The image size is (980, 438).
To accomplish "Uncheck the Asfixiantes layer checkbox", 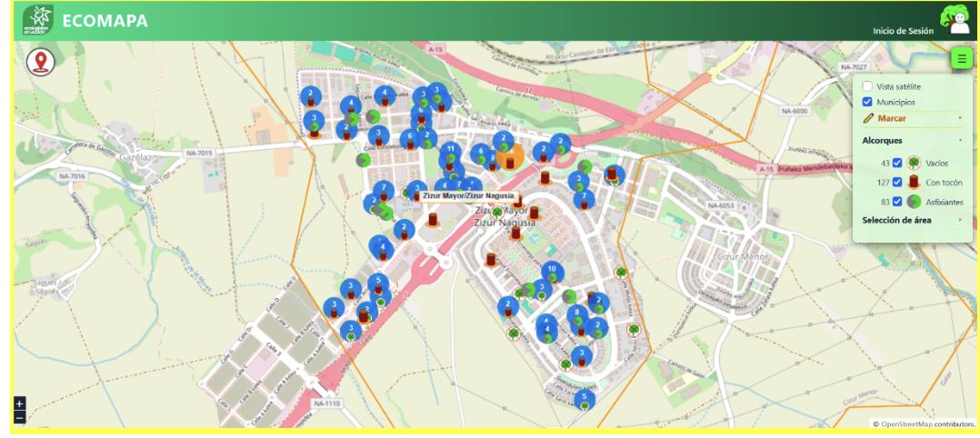I will (x=897, y=202).
